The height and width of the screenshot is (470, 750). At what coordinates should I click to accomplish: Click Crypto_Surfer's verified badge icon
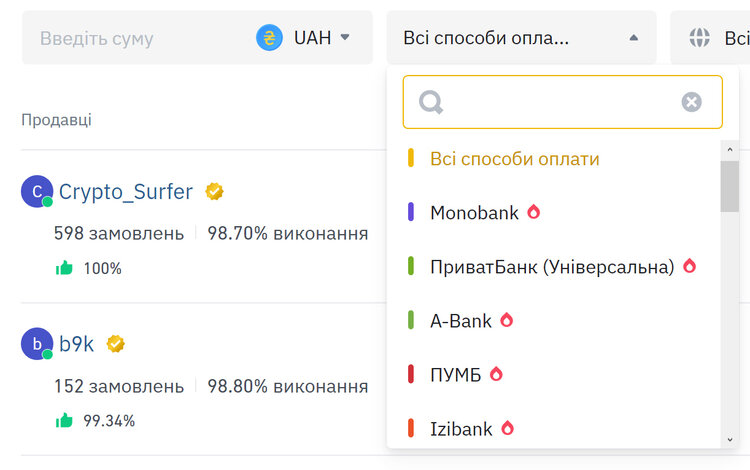click(x=214, y=191)
